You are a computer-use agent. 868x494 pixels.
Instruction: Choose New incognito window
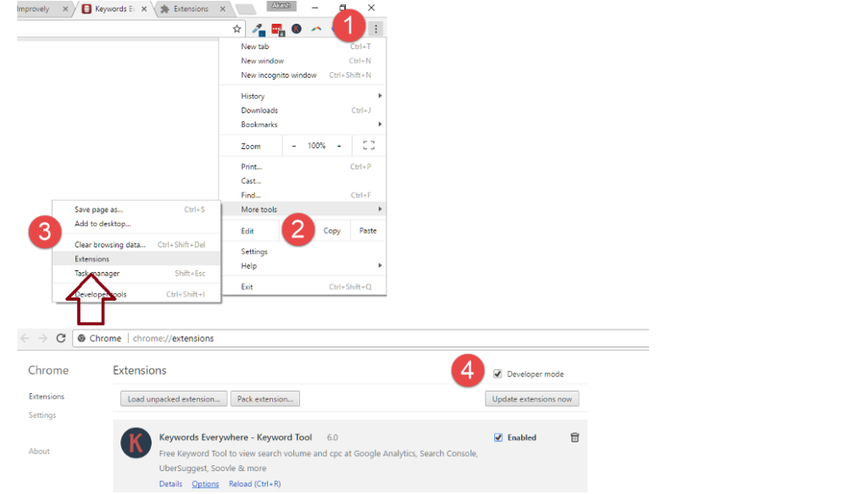click(303, 75)
